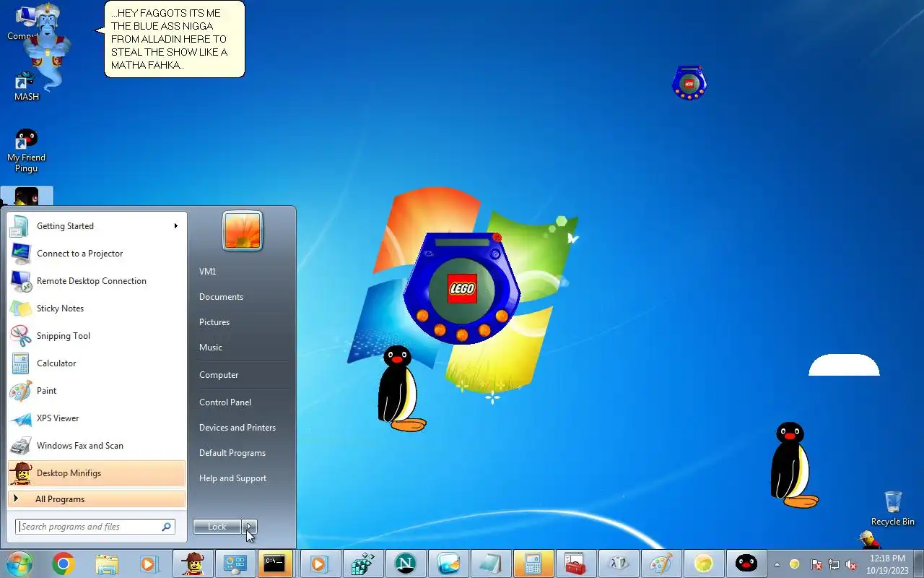The width and height of the screenshot is (924, 578).
Task: Open Sticky Notes from Start menu
Action: [97, 309]
